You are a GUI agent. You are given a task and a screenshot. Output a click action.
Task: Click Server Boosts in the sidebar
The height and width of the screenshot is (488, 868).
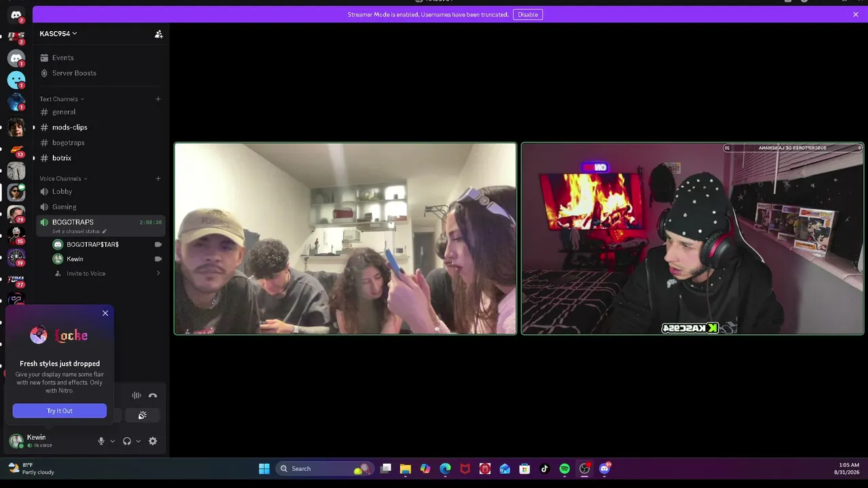click(x=75, y=73)
